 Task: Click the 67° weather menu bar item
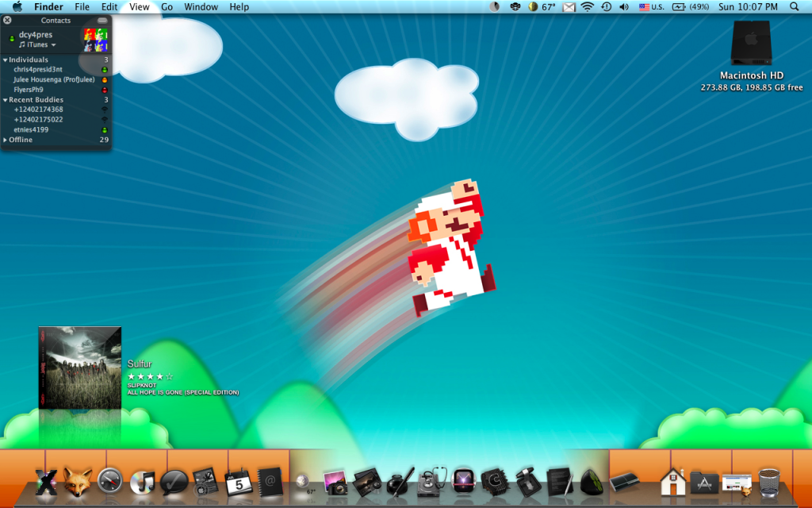click(542, 6)
